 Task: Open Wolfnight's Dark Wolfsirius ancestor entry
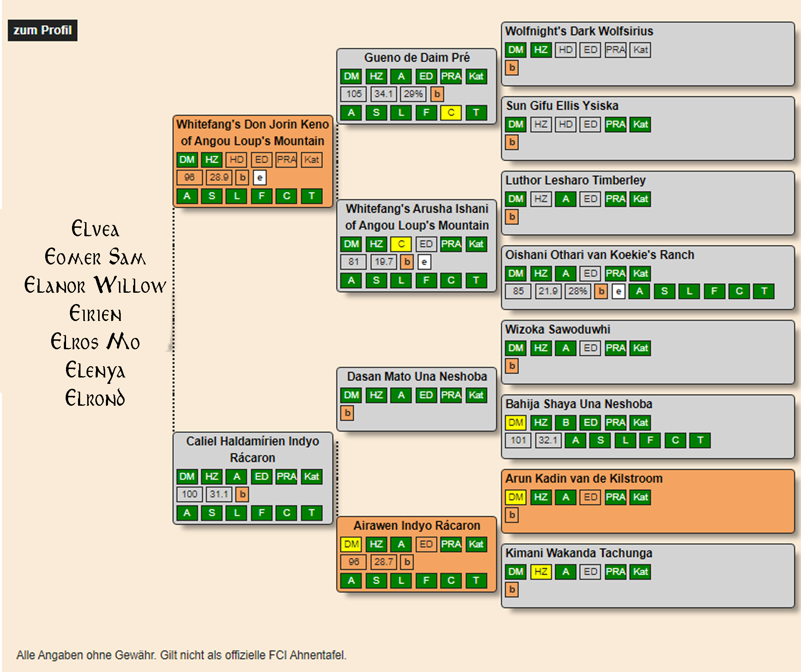coord(579,31)
